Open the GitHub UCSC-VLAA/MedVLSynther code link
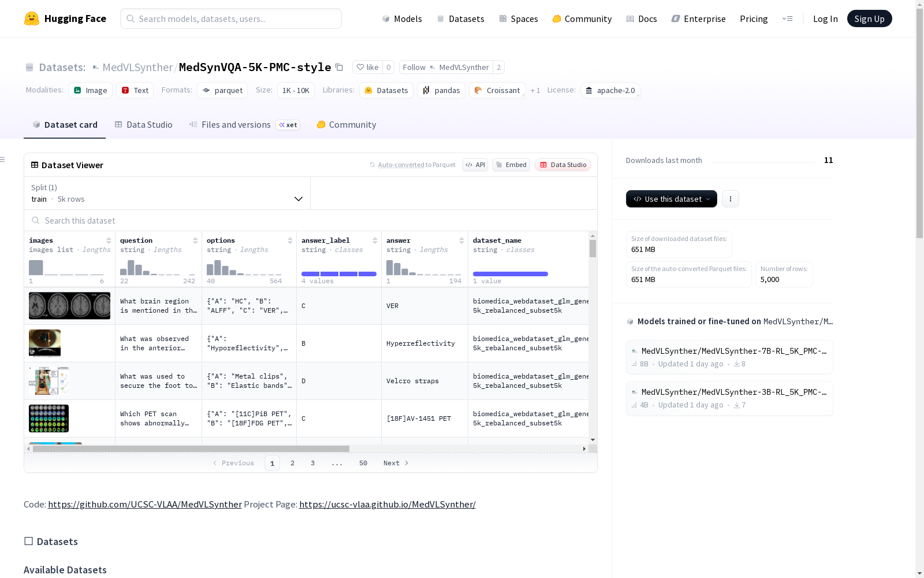Image resolution: width=924 pixels, height=578 pixels. tap(145, 505)
